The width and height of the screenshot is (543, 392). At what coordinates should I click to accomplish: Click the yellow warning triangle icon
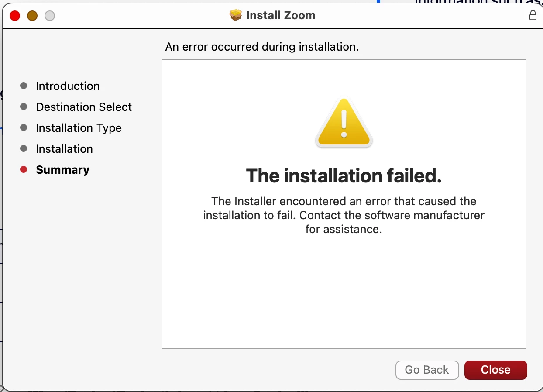tap(344, 123)
